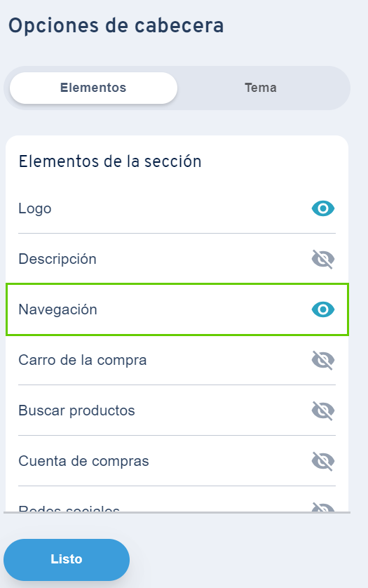368x588 pixels.
Task: Switch to the Tema tab
Action: [x=261, y=88]
